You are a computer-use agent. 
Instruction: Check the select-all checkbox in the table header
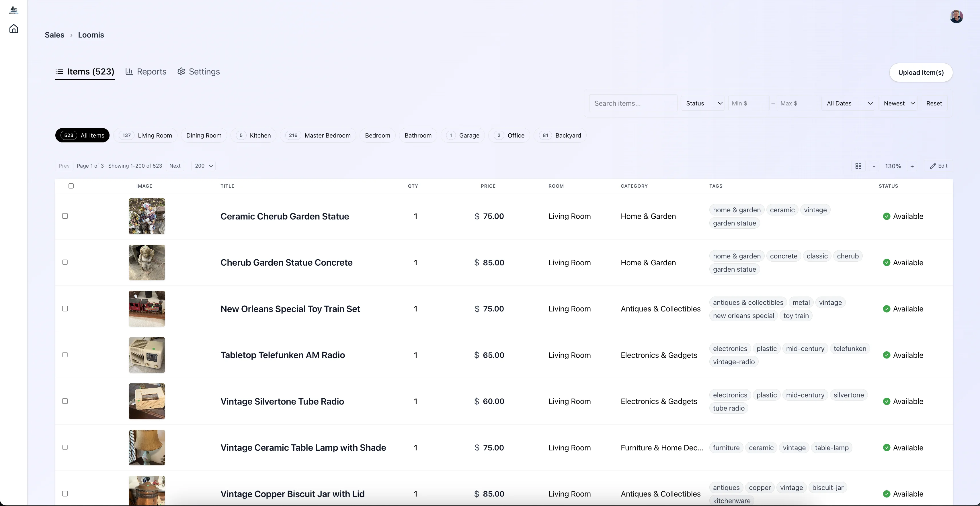coord(71,186)
